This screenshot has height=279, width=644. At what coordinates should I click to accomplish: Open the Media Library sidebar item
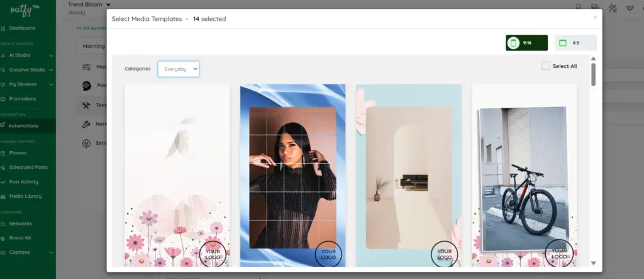(x=25, y=196)
